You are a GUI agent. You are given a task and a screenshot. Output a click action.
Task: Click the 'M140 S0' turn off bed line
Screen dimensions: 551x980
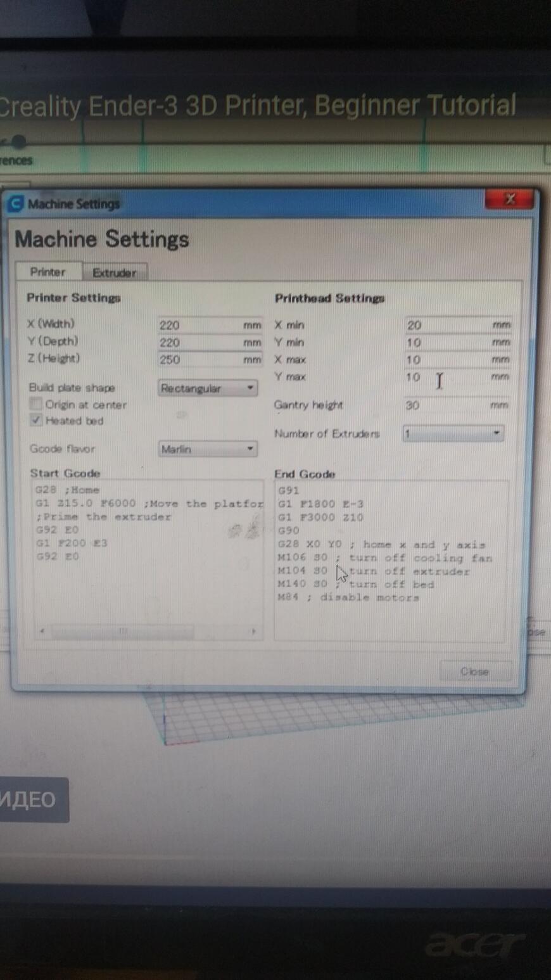point(356,584)
